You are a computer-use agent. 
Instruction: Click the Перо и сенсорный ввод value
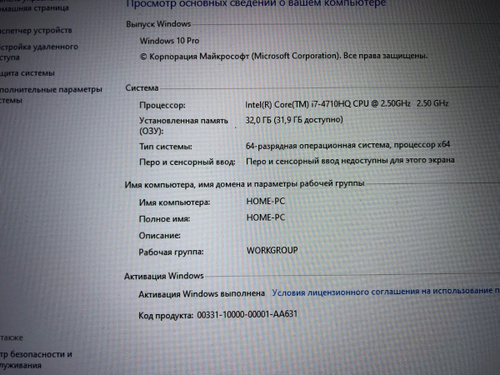[x=350, y=161]
